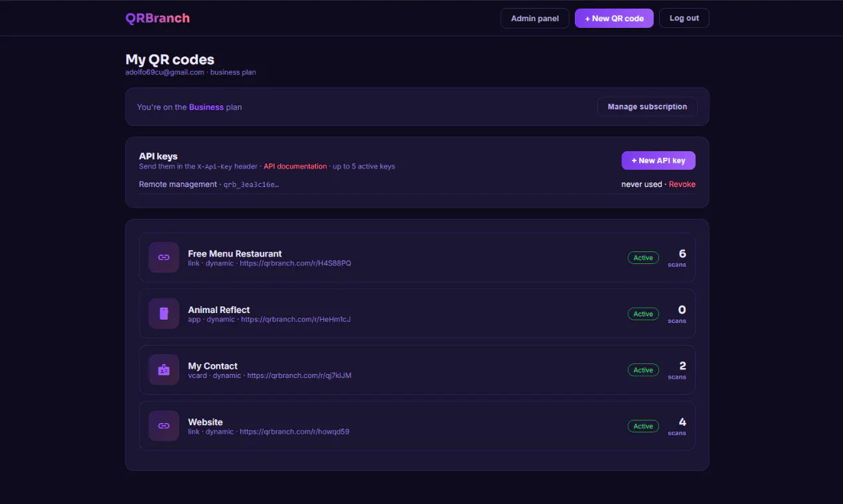
Task: Click the never used status text
Action: click(641, 184)
